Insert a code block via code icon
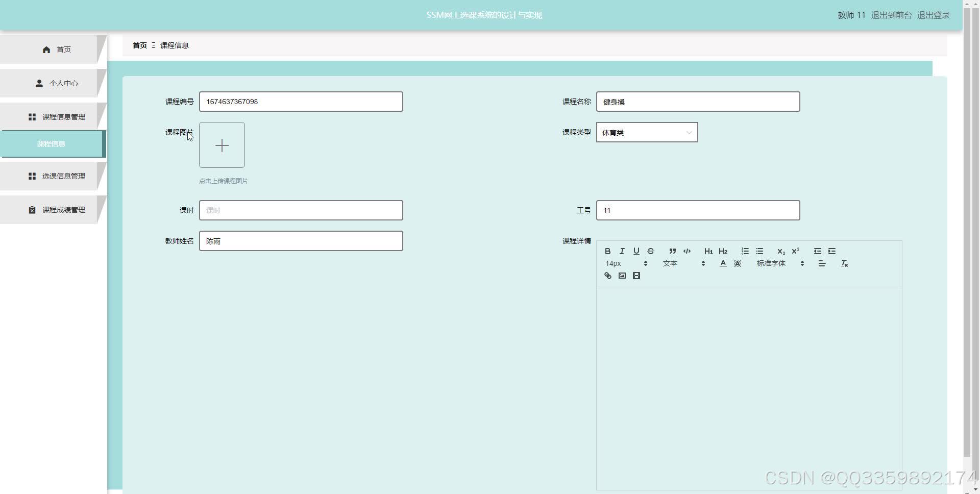This screenshot has height=494, width=980. click(687, 251)
